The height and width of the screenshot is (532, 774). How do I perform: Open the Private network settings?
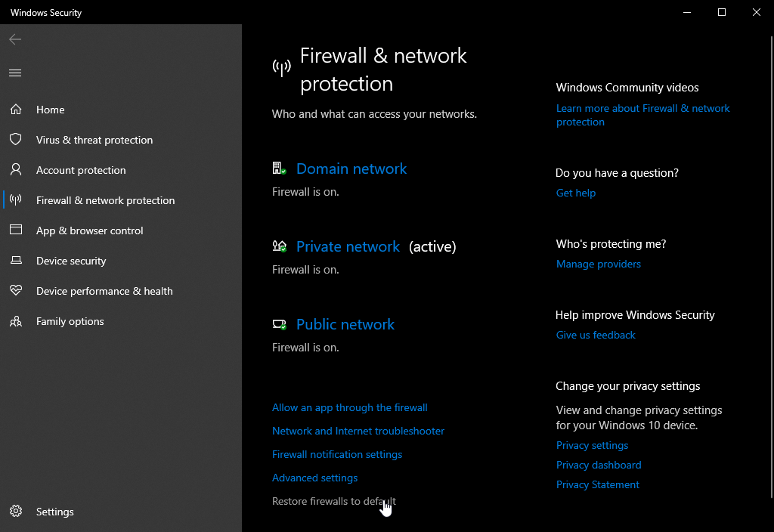(348, 247)
